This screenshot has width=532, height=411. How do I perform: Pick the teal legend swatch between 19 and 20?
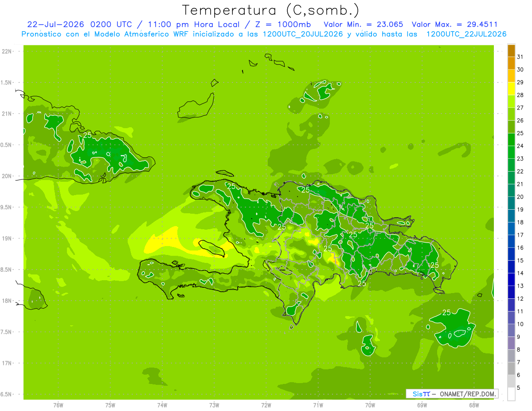tap(511, 204)
